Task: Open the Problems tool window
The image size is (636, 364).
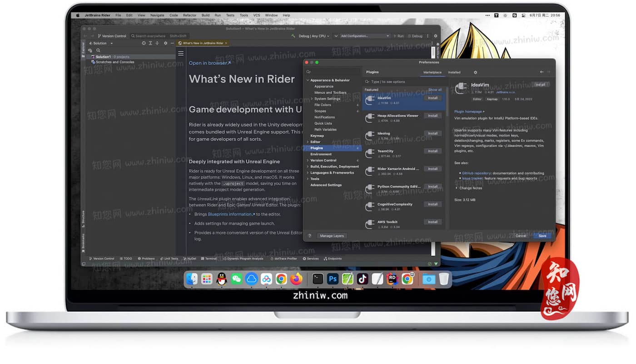Action: [x=146, y=259]
